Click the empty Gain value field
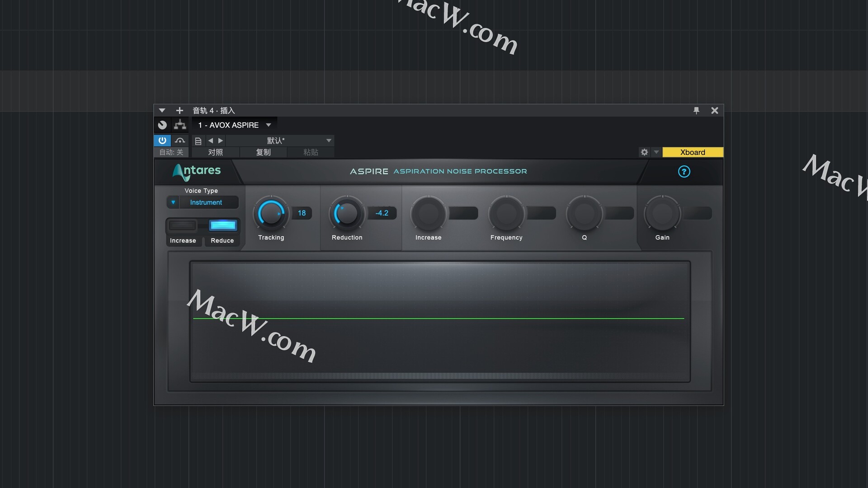Image resolution: width=868 pixels, height=488 pixels. click(x=698, y=213)
